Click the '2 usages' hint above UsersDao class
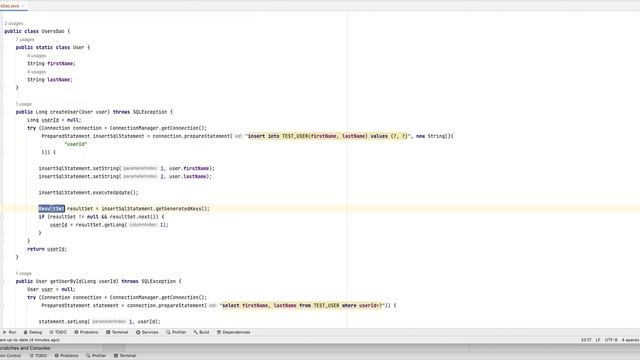 14,23
